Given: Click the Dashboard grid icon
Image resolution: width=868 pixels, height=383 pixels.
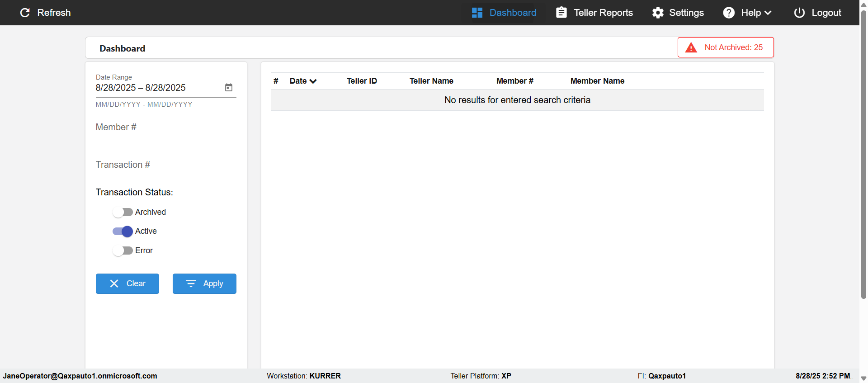Looking at the screenshot, I should (x=477, y=13).
